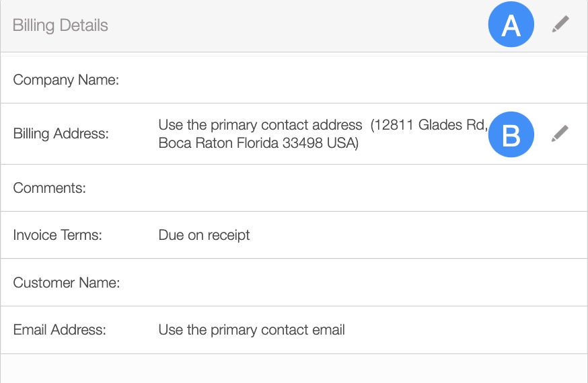Edit the Billing Address using its pencil icon
This screenshot has height=383, width=588.
pyautogui.click(x=560, y=134)
